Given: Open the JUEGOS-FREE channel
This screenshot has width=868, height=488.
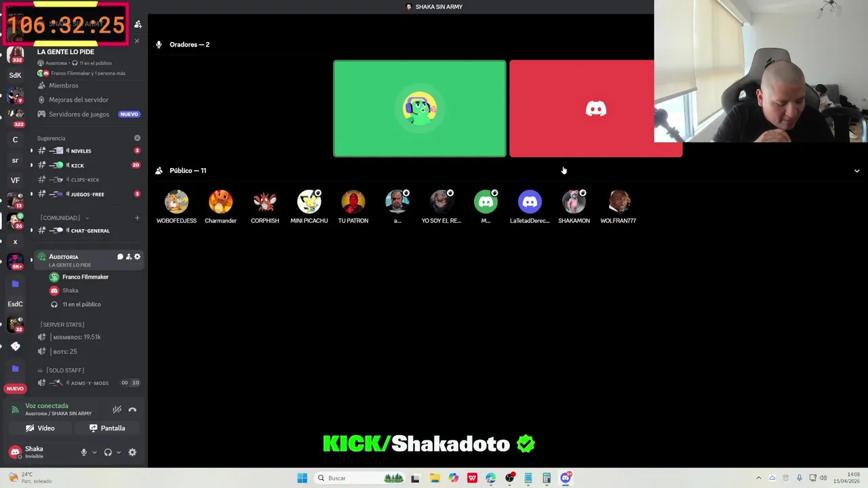Looking at the screenshot, I should pos(88,195).
